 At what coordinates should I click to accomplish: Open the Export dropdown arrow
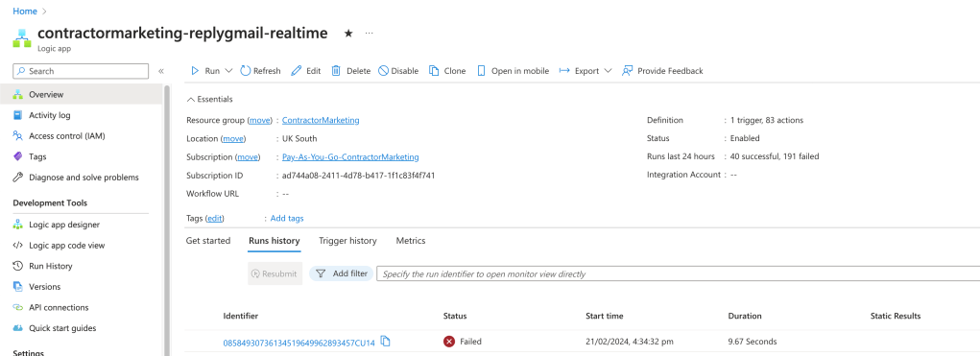[609, 71]
